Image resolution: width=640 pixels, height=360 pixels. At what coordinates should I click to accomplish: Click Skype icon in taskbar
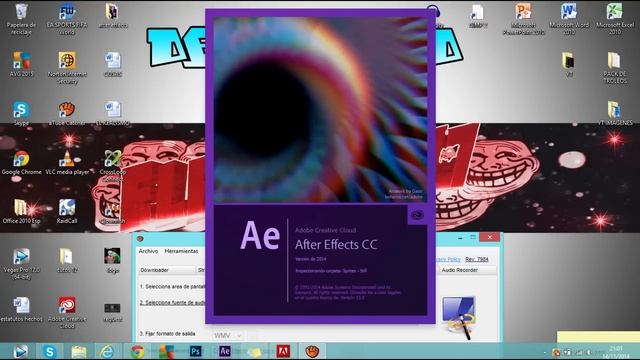tap(50, 351)
